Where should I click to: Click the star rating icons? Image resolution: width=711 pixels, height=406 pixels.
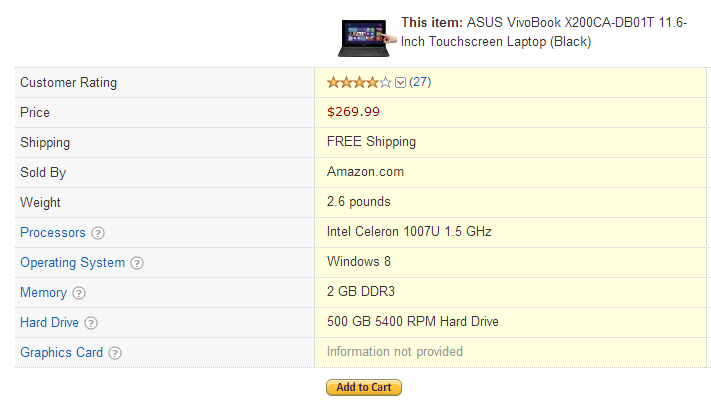pyautogui.click(x=359, y=83)
